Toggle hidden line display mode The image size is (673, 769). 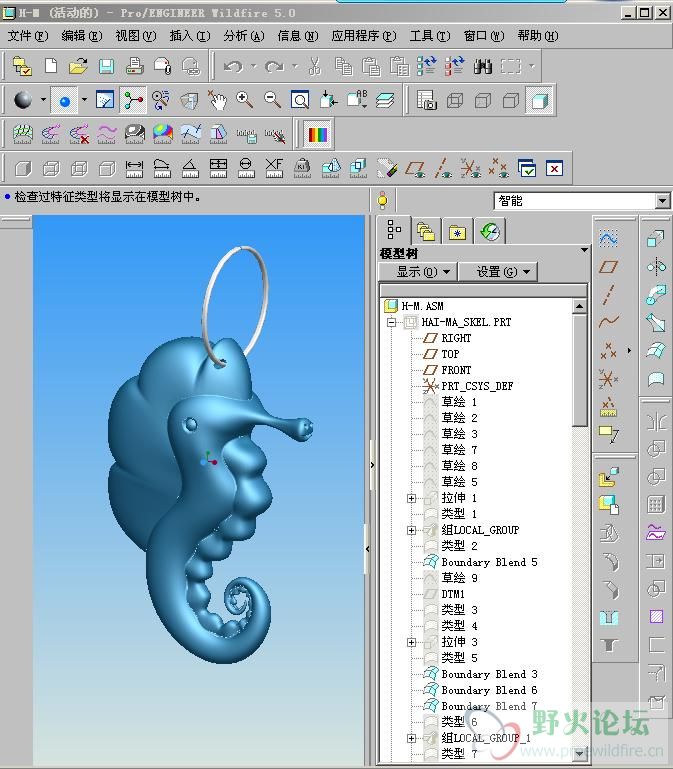pos(483,100)
